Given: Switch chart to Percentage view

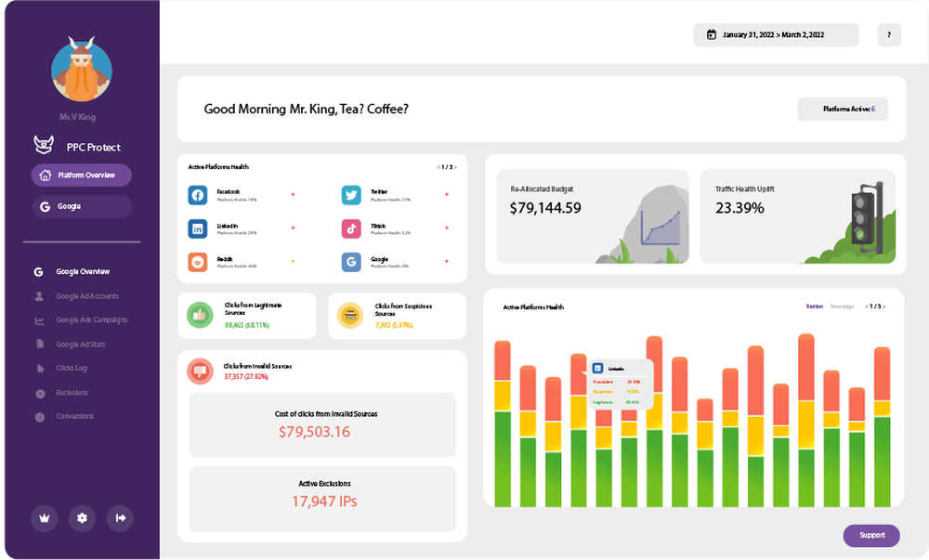Looking at the screenshot, I should pos(842,306).
